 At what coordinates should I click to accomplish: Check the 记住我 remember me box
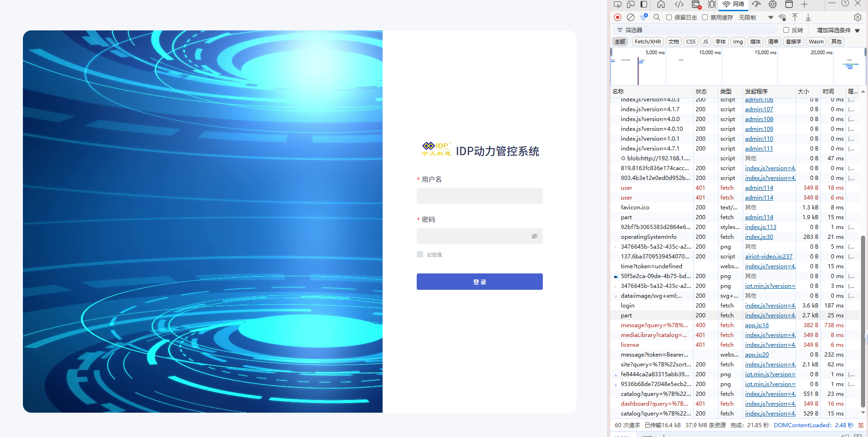coord(420,254)
